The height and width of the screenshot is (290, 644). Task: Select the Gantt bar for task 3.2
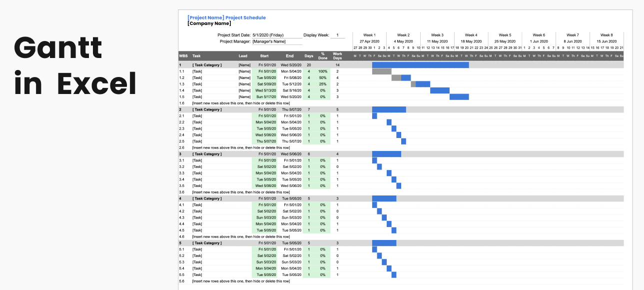click(379, 166)
